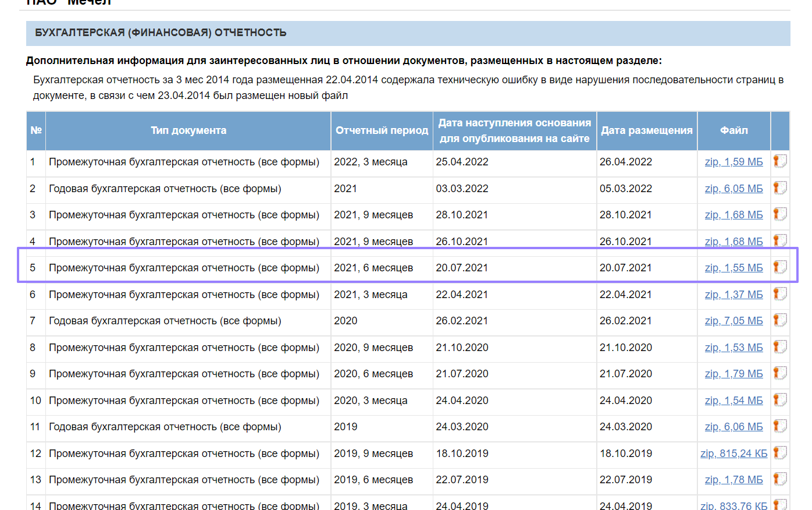Open signature icon for 2020, 6 месяцев row
This screenshot has height=510, width=812.
tap(780, 373)
